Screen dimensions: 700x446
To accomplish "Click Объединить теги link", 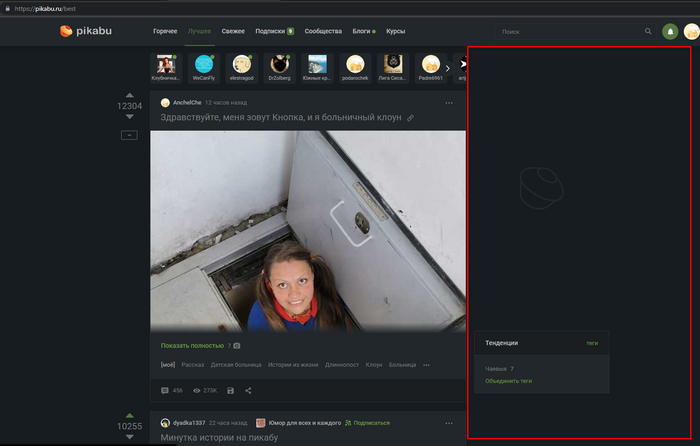I will (x=508, y=381).
